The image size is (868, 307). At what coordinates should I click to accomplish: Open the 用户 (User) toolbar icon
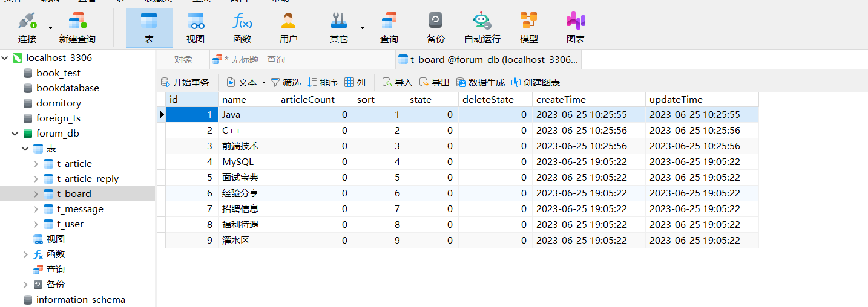tap(289, 28)
